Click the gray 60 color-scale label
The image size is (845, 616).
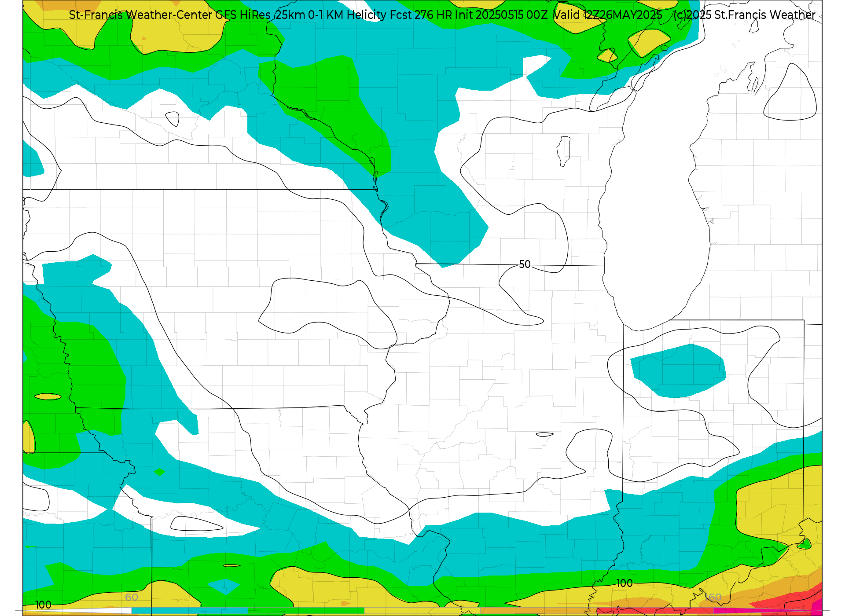pos(132,597)
